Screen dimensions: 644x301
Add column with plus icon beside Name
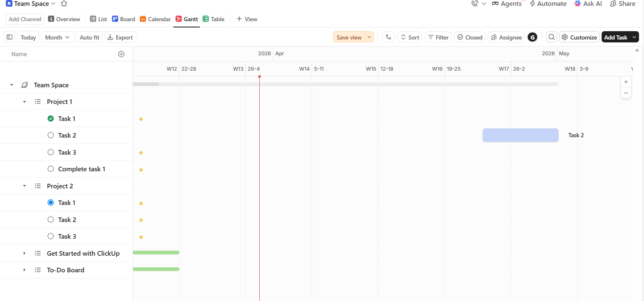point(121,54)
